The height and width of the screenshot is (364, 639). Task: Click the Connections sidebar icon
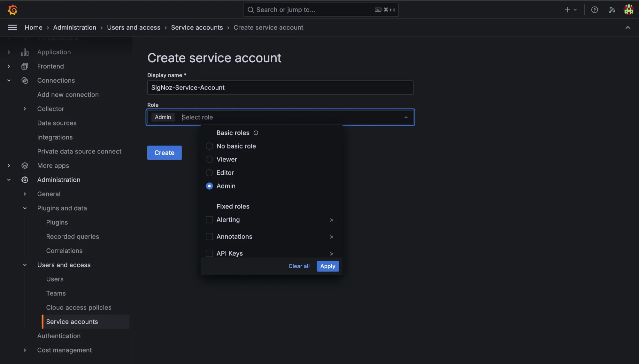click(x=25, y=80)
